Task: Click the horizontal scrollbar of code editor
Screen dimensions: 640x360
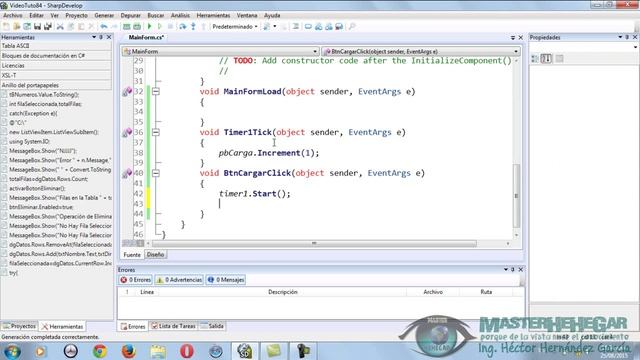Action: [x=314, y=243]
